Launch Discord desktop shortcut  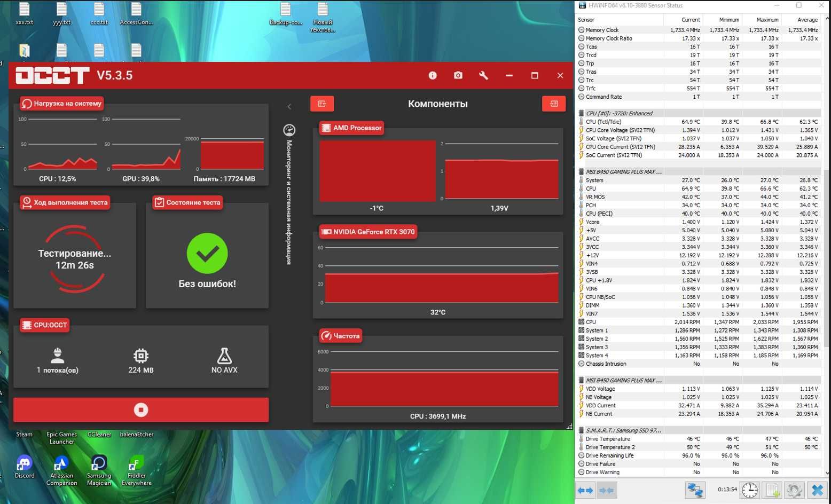pos(25,467)
